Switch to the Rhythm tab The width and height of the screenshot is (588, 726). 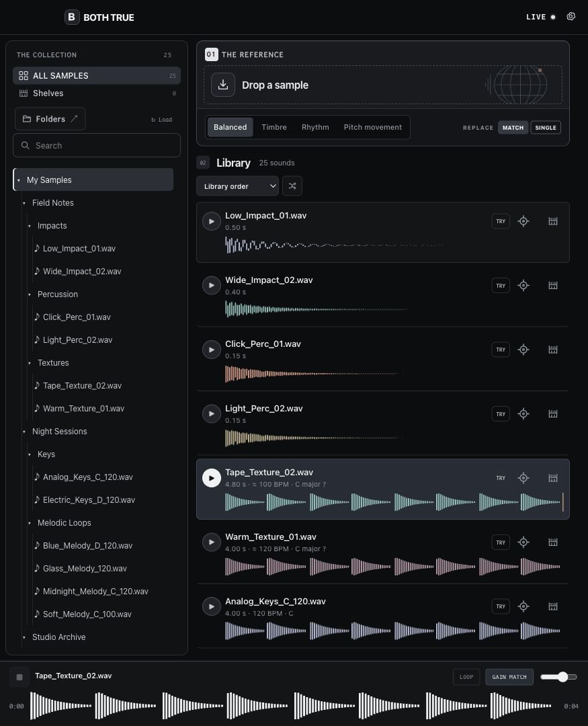(x=315, y=127)
